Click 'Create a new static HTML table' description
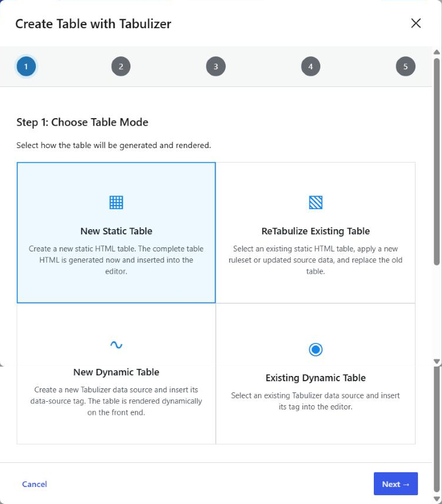 coord(116,260)
